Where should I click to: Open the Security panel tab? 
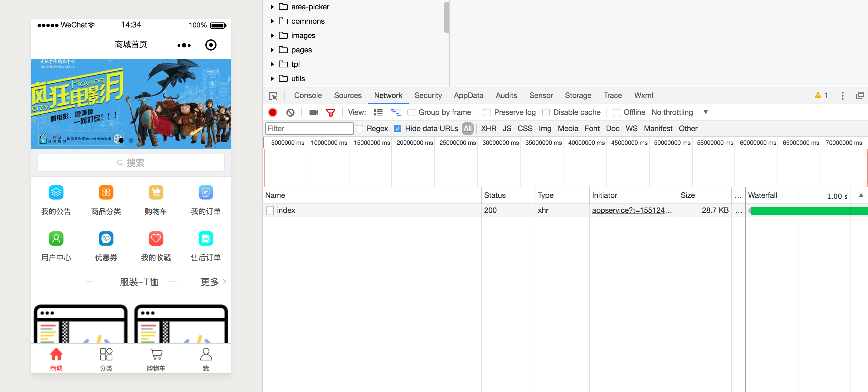coord(428,96)
